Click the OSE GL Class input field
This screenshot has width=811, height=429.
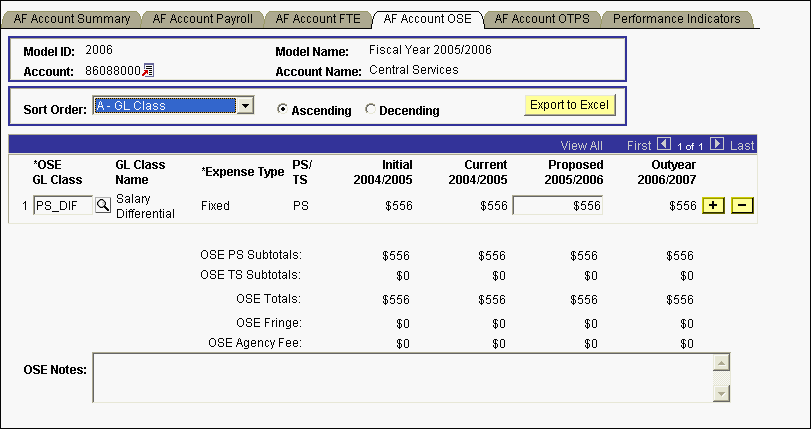pos(63,205)
